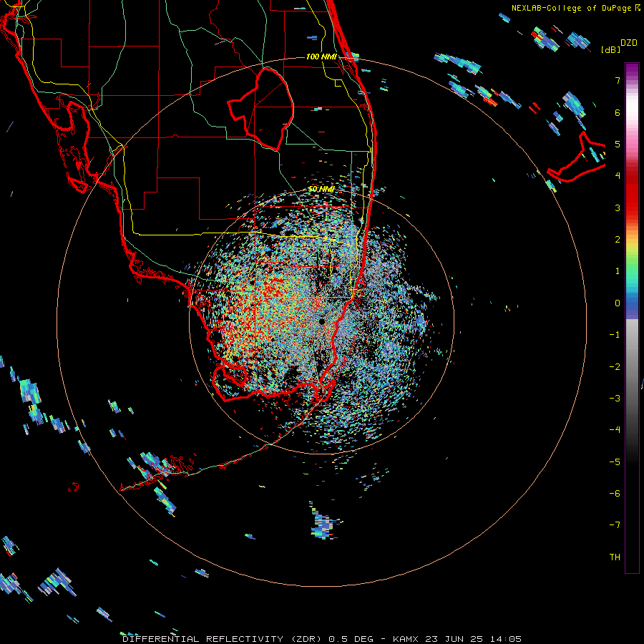The image size is (644, 644).
Task: Click the scale value -1
Action: [615, 335]
